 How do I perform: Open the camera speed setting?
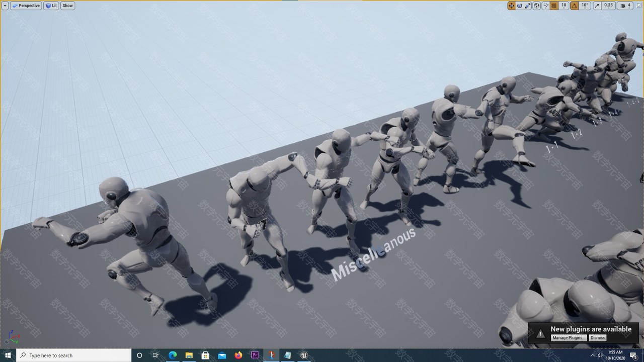626,6
